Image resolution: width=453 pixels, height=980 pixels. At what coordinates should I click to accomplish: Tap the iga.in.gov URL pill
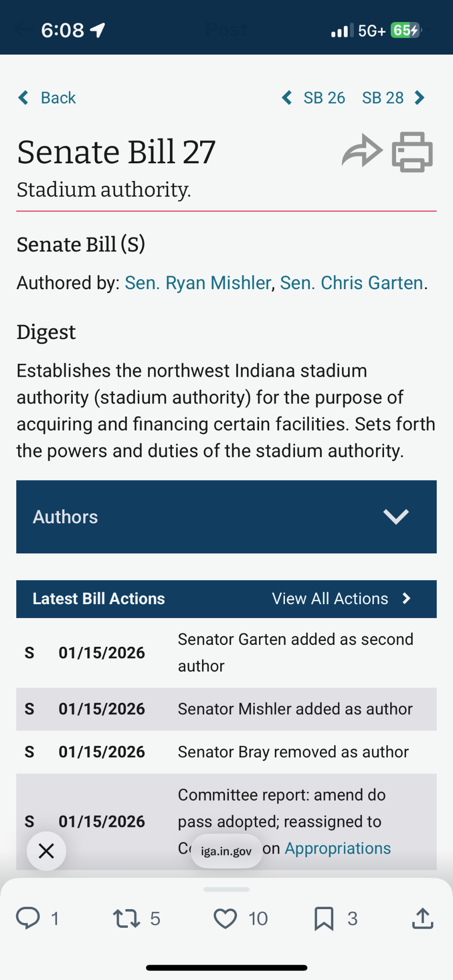click(x=226, y=851)
